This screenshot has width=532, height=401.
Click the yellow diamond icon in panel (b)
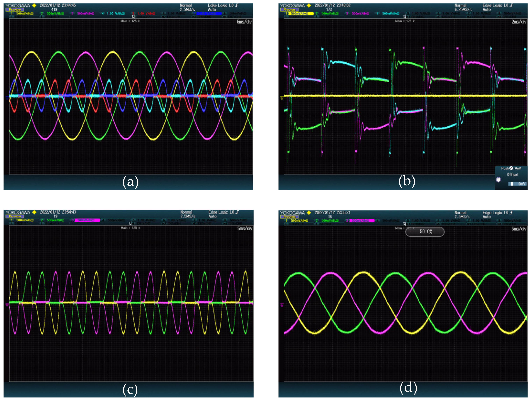[309, 5]
